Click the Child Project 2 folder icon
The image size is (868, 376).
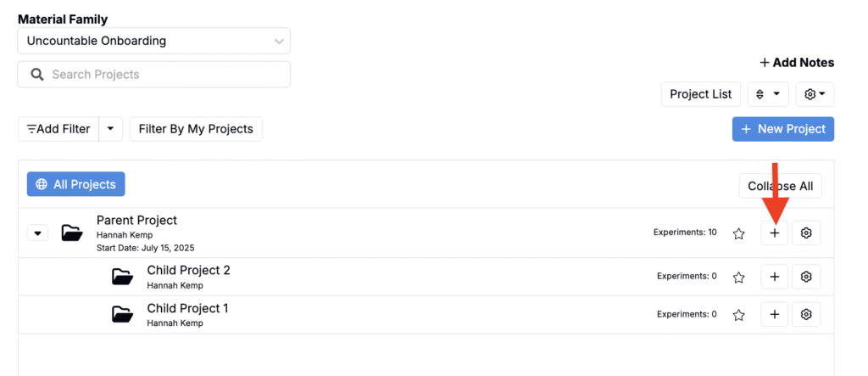[x=123, y=277]
